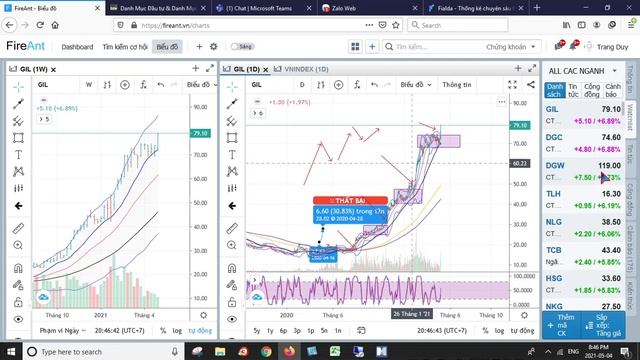Open Phạm vi Ngày dropdown
640x360 pixels.
[x=62, y=331]
